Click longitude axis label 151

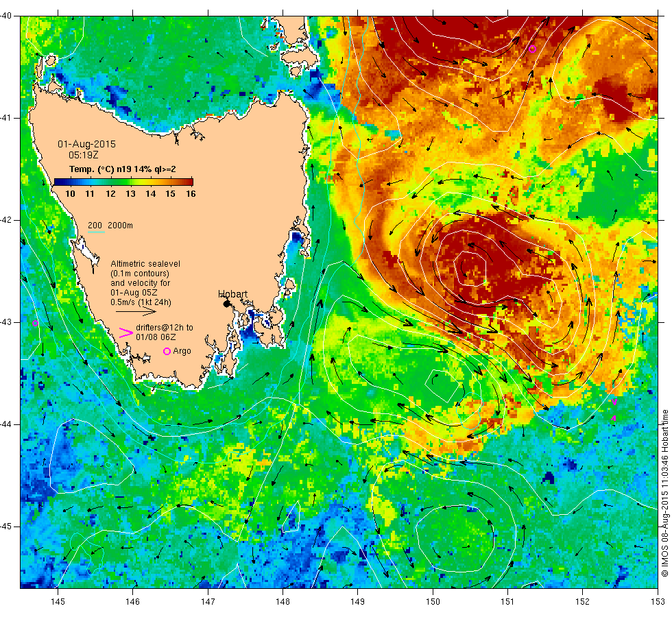coord(507,602)
